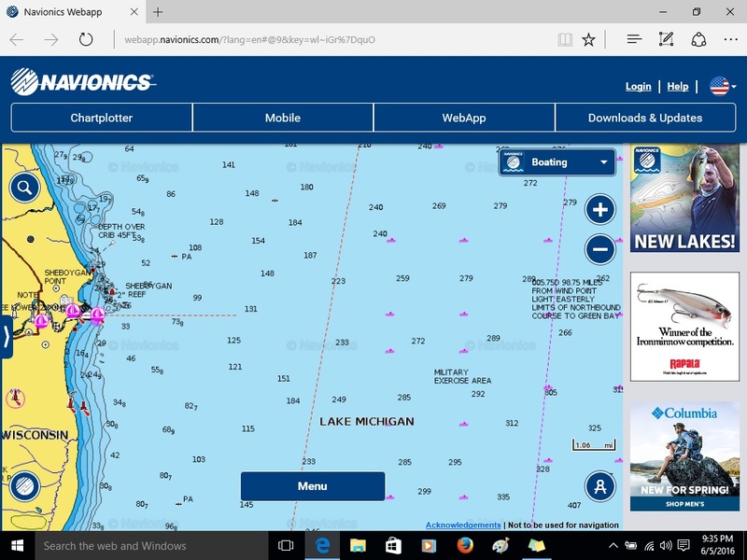Add page to favorites with star icon
Viewport: 747px width, 560px height.
[588, 40]
